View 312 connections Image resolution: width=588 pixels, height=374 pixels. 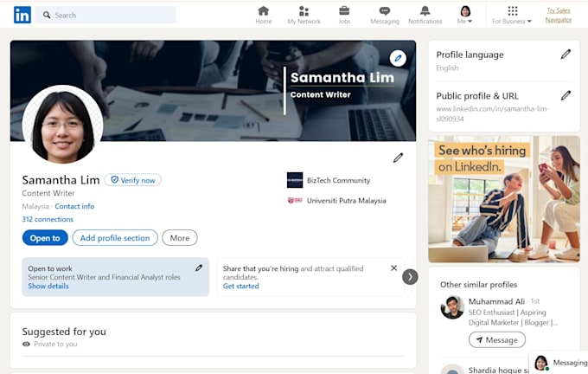48,219
